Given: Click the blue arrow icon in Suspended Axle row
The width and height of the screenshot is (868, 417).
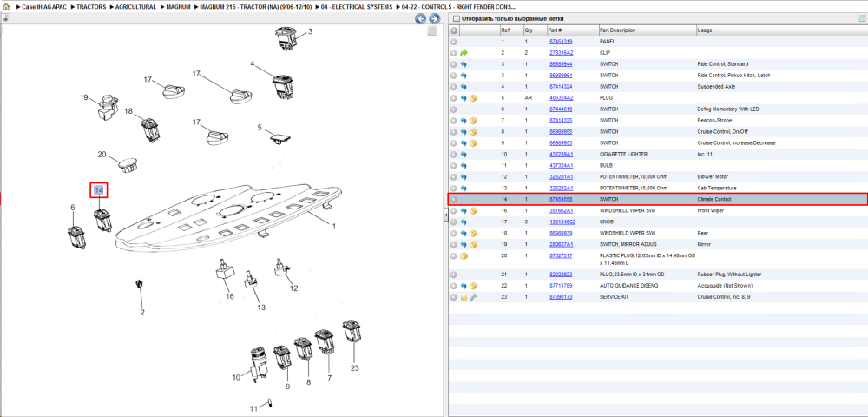Looking at the screenshot, I should click(464, 87).
